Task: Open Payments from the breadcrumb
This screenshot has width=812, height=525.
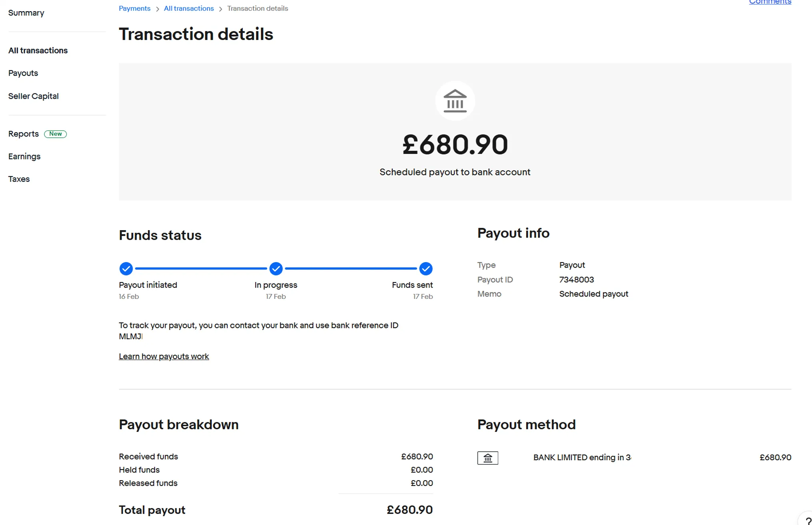Action: [134, 8]
